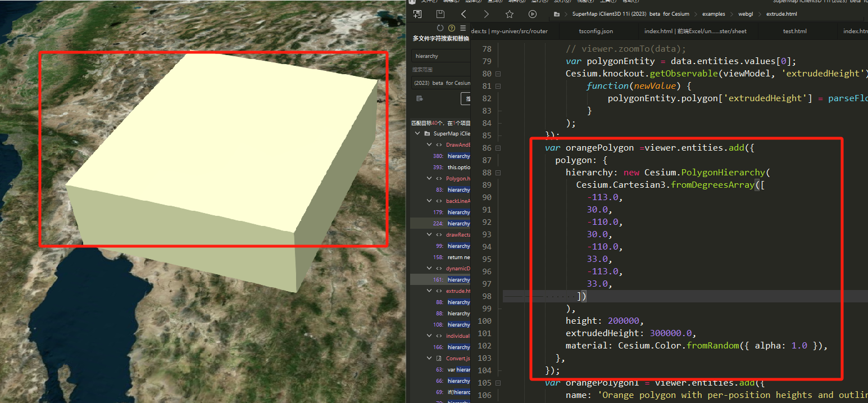Viewport: 868px width, 403px height.
Task: Click the new file icon in toolbar
Action: click(417, 14)
